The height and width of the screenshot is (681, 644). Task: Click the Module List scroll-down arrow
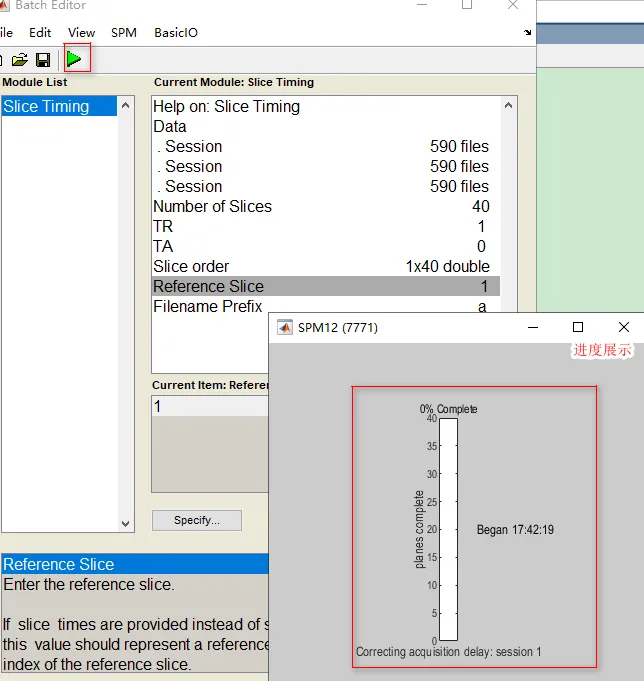click(x=125, y=524)
